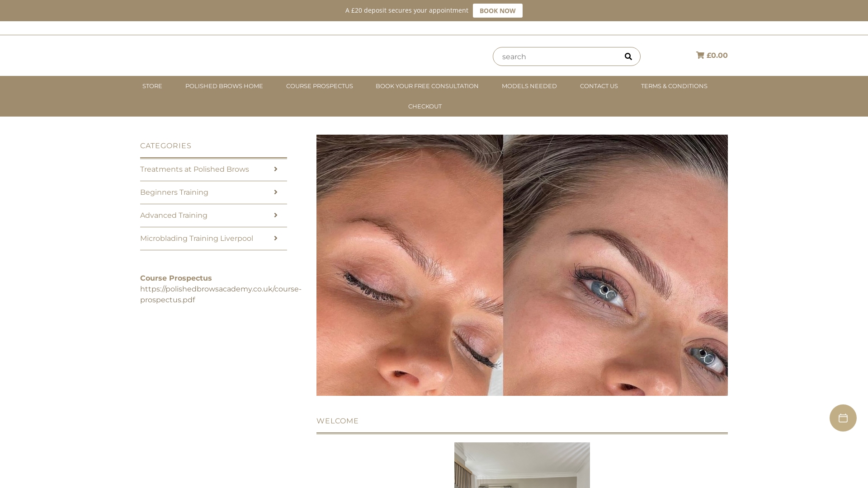Open the STORE menu item
This screenshot has width=868, height=488.
click(152, 86)
